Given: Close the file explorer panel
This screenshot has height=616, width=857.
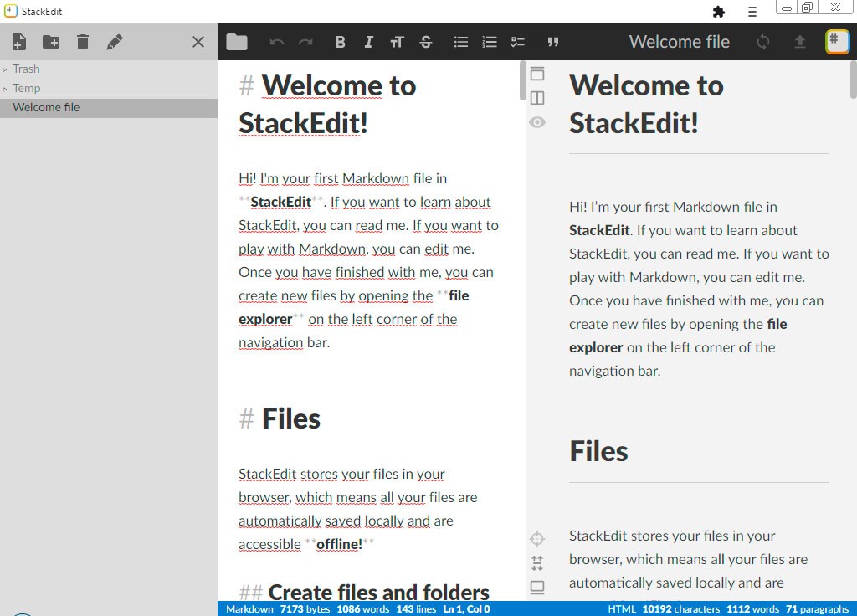Looking at the screenshot, I should pyautogui.click(x=198, y=42).
